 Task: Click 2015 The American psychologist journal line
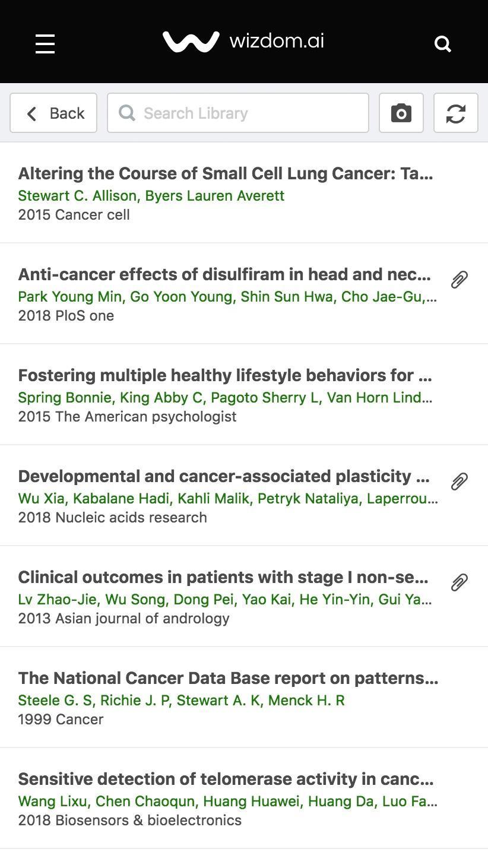(127, 417)
